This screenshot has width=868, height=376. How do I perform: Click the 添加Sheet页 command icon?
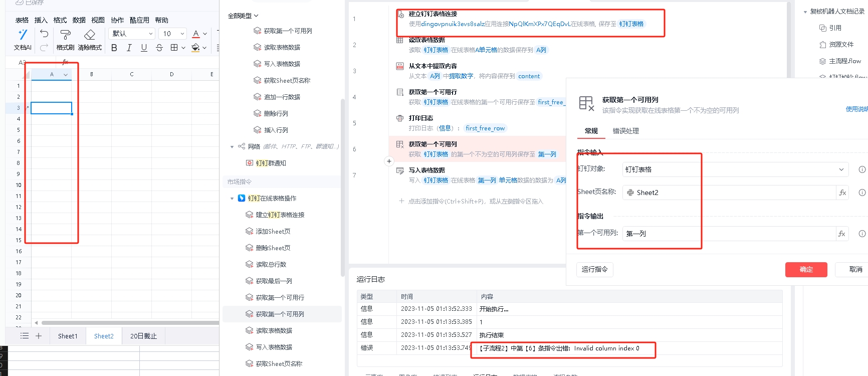tap(249, 231)
